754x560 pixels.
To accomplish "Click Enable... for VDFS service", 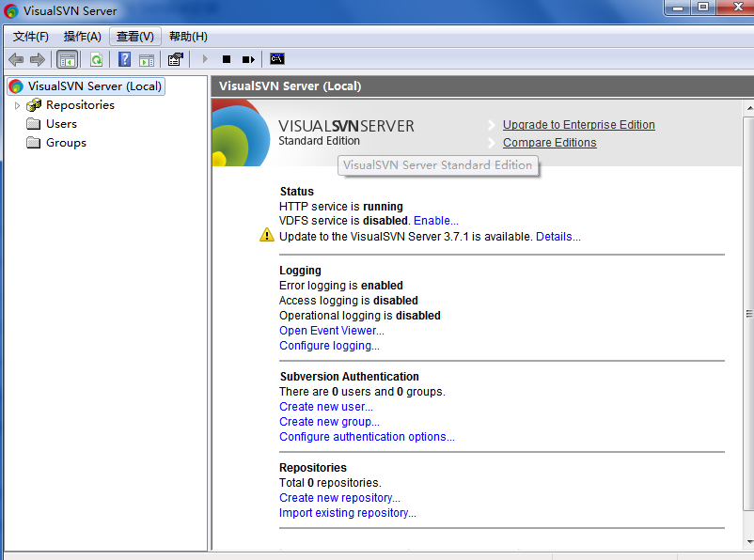I will 436,221.
